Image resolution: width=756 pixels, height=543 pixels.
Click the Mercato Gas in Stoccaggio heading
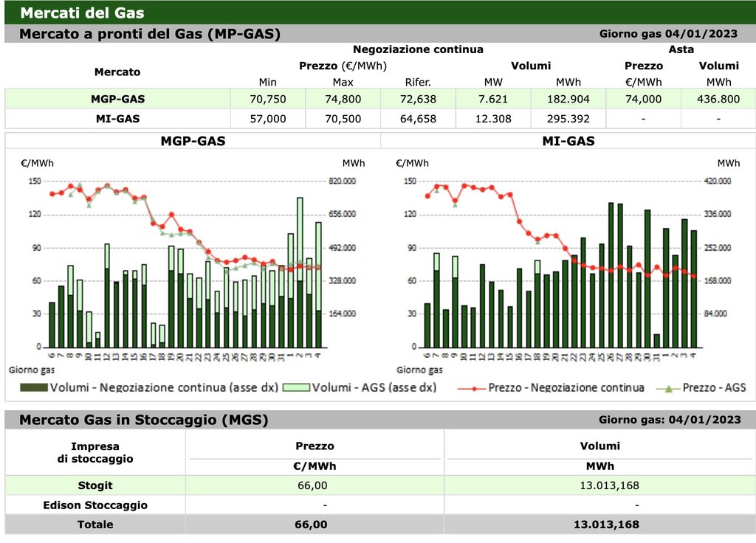[143, 420]
